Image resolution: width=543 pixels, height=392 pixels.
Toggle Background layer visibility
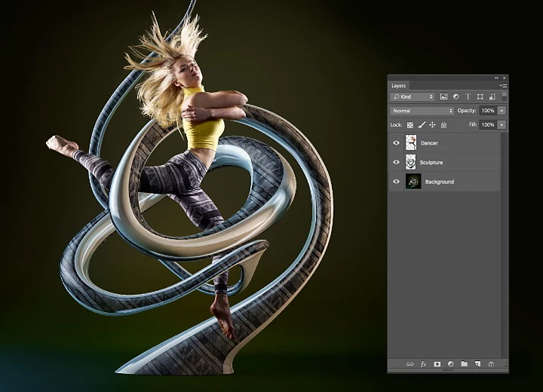[x=396, y=182]
